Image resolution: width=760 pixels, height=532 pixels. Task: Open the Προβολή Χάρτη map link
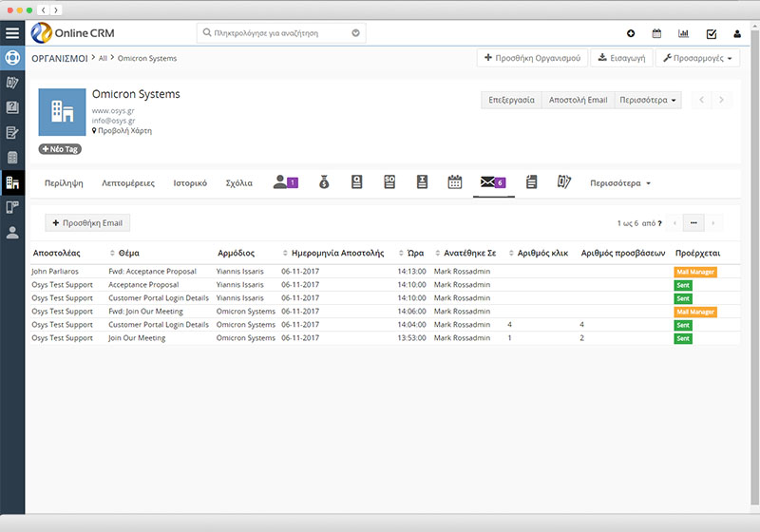click(122, 131)
